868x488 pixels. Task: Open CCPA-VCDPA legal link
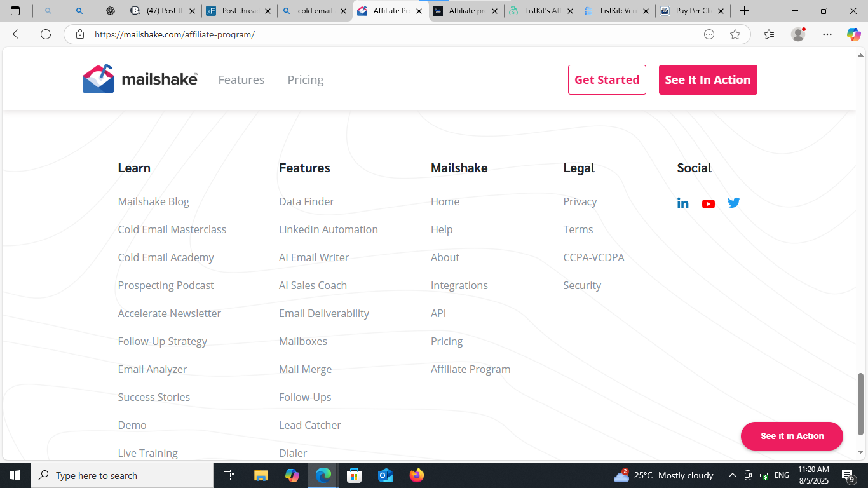coord(593,257)
